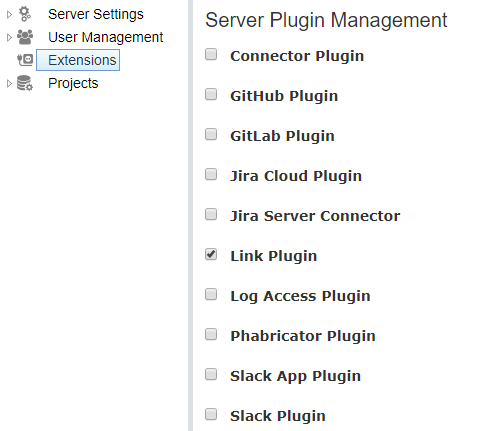
Task: Enable the Log Access Plugin checkbox
Action: point(211,294)
